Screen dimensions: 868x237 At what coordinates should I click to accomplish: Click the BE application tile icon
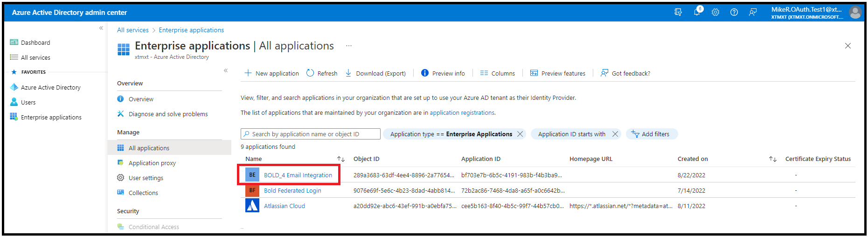(x=252, y=175)
